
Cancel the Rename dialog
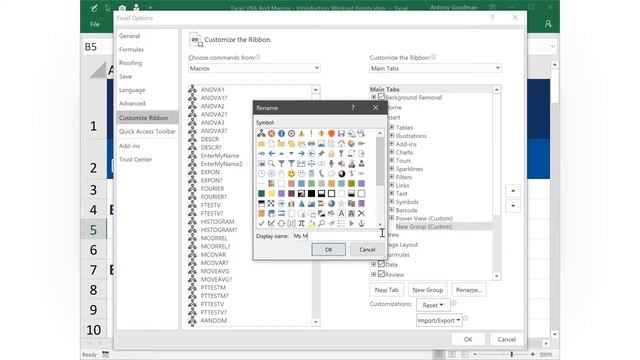(x=367, y=249)
